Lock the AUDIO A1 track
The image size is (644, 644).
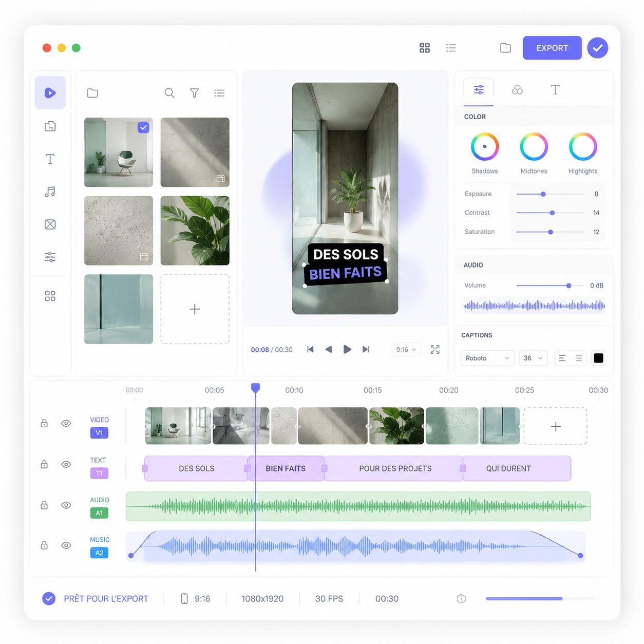click(44, 505)
